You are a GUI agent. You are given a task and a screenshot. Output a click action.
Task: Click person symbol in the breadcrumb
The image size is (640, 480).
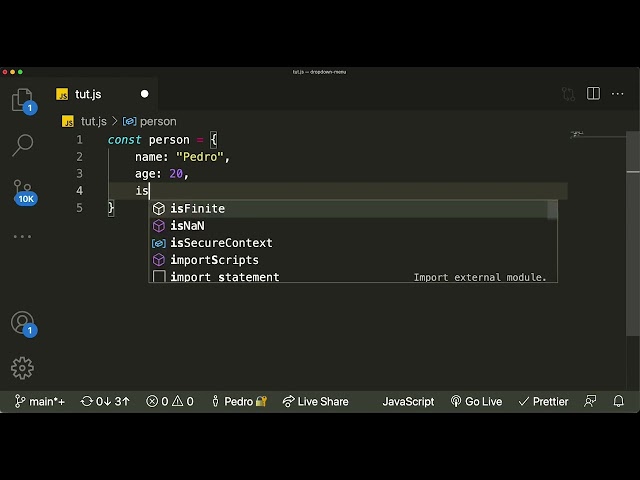coord(158,121)
